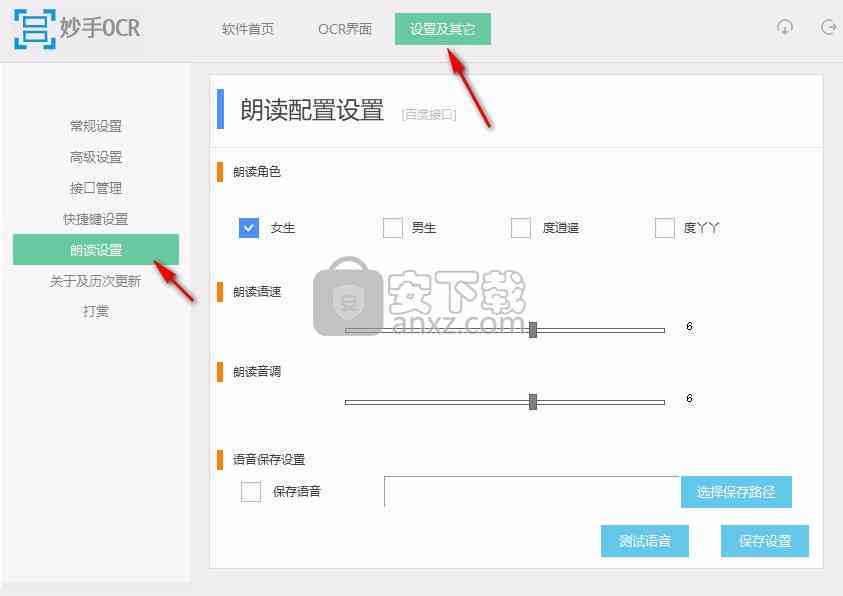Click the 选择保存路径 button
This screenshot has width=843, height=596.
click(736, 492)
